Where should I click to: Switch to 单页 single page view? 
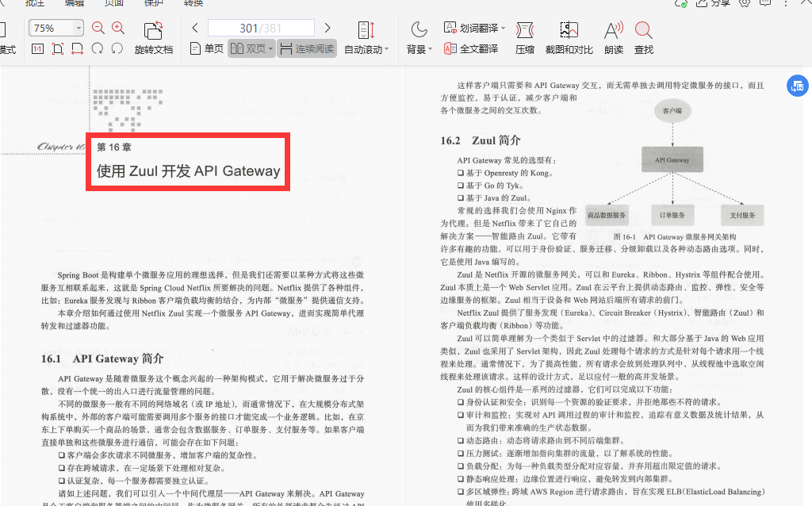click(207, 48)
